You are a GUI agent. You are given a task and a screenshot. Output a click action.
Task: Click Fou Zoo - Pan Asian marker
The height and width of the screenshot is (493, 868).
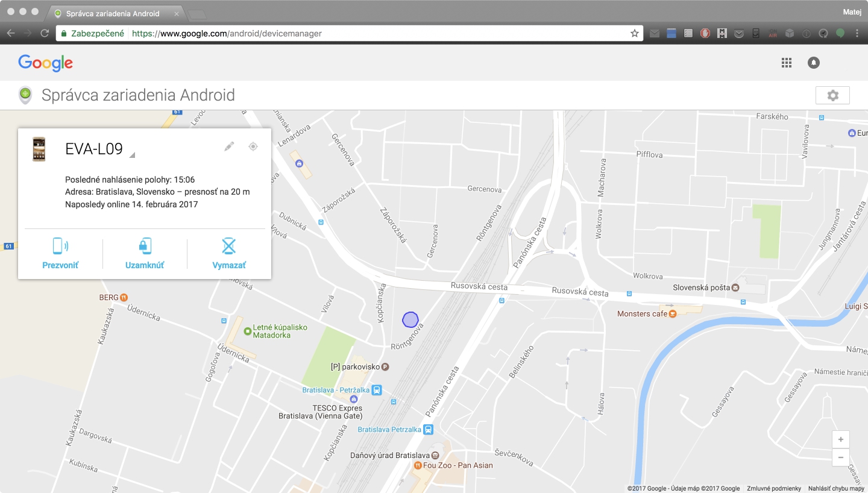coord(418,465)
